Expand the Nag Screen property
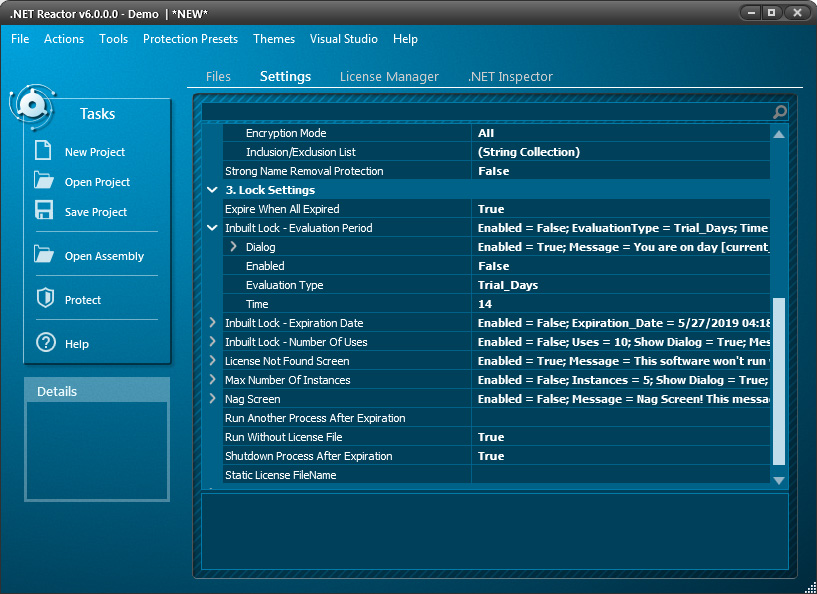The image size is (817, 594). [212, 399]
